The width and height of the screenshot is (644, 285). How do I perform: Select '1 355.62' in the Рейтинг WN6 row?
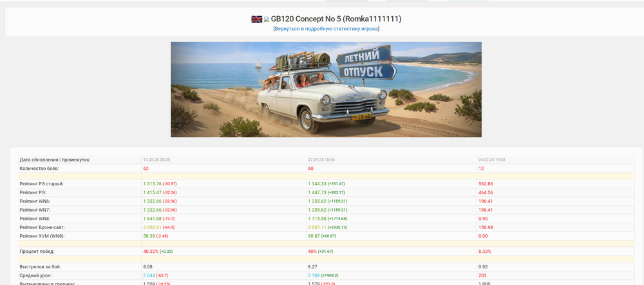tap(317, 201)
